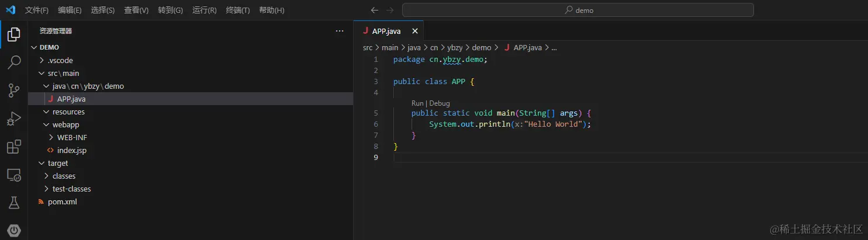Open the 编辑(E) menu
The width and height of the screenshot is (868, 240).
pos(70,10)
